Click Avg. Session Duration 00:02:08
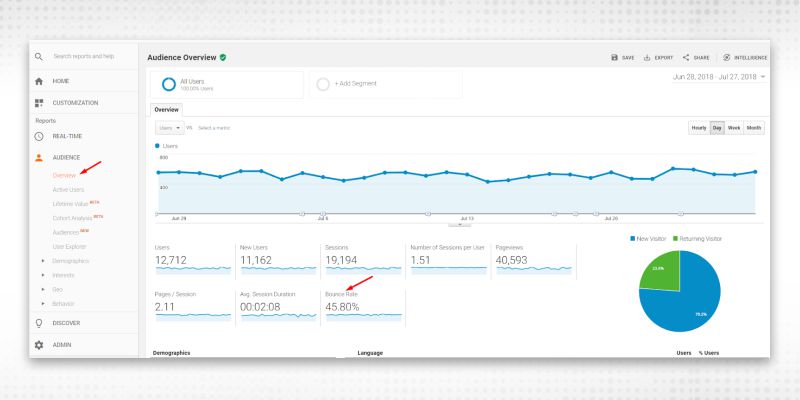This screenshot has height=400, width=800. point(260,307)
